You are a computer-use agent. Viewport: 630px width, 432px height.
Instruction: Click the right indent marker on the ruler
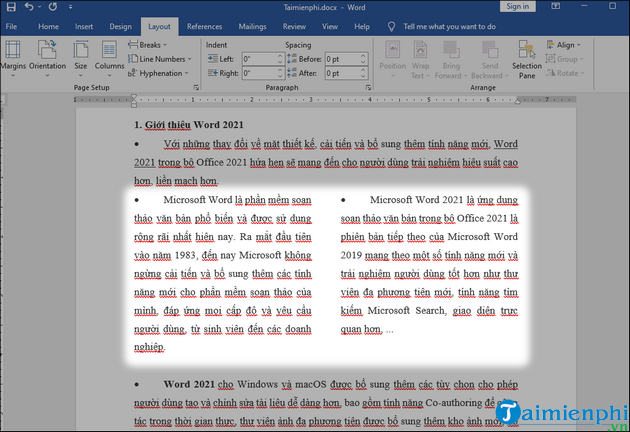click(x=518, y=100)
